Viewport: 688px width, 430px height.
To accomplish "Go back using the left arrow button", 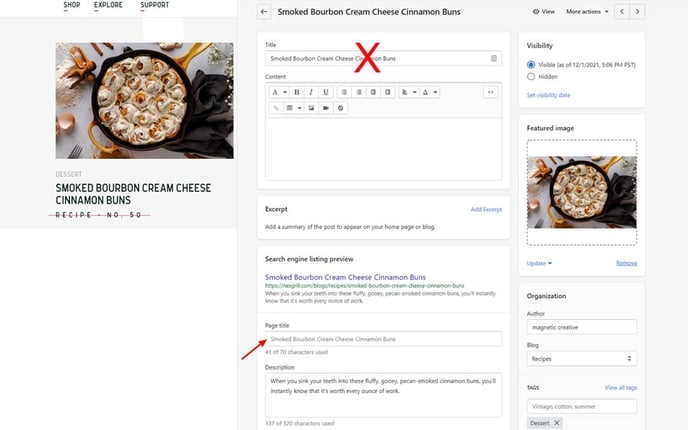I will coord(264,12).
